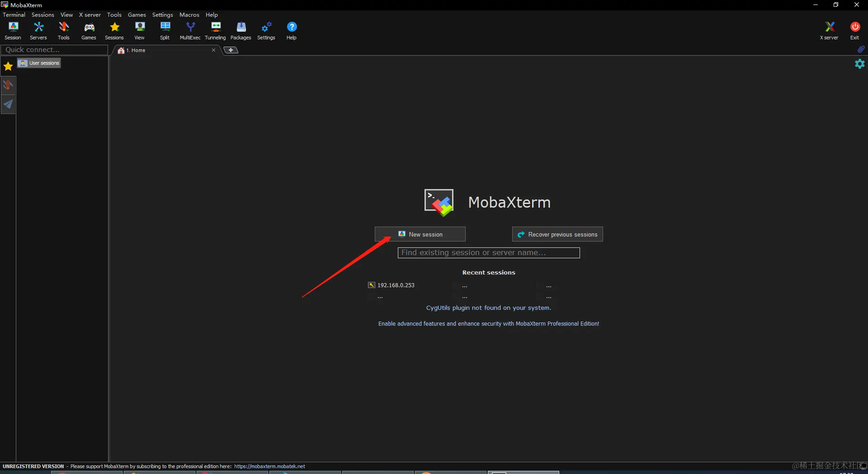Open the Help question mark icon
The image size is (868, 474).
coord(292,31)
